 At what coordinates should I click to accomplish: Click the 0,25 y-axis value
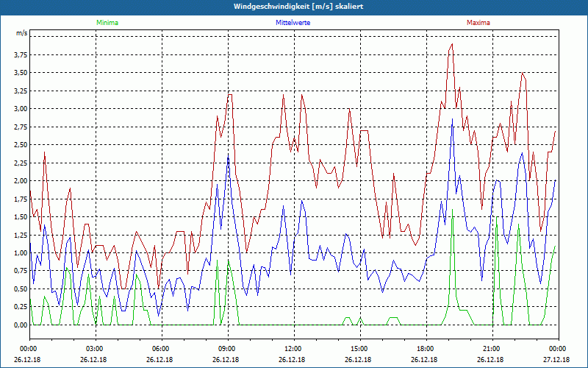pos(21,307)
